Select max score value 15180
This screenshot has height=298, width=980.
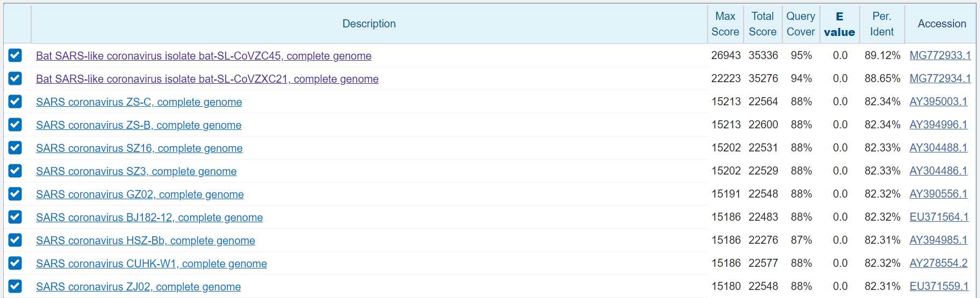(726, 286)
